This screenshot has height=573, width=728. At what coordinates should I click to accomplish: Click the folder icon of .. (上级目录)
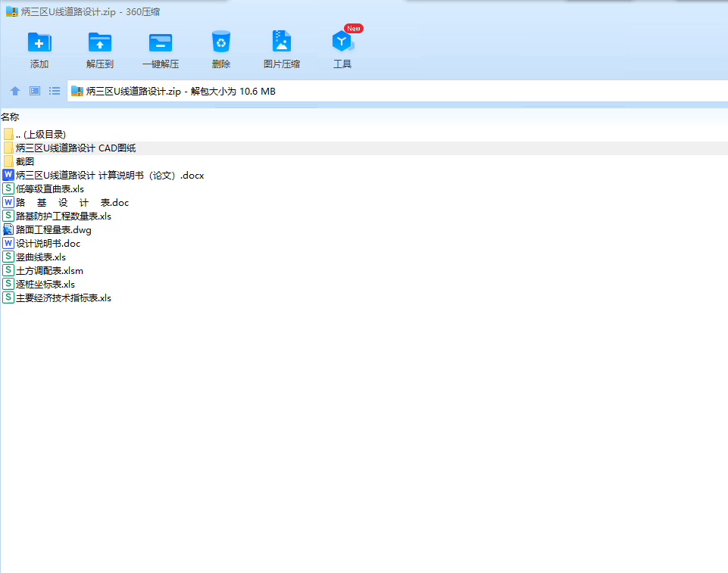(8, 134)
